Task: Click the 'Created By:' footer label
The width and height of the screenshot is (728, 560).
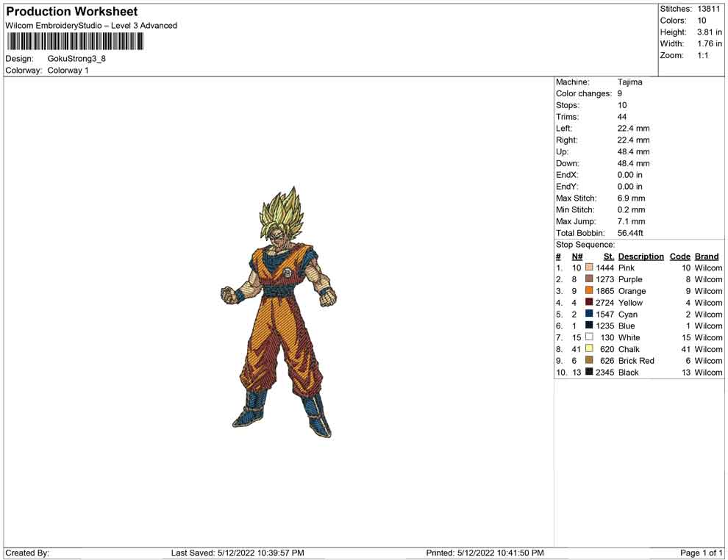Action: [27, 553]
